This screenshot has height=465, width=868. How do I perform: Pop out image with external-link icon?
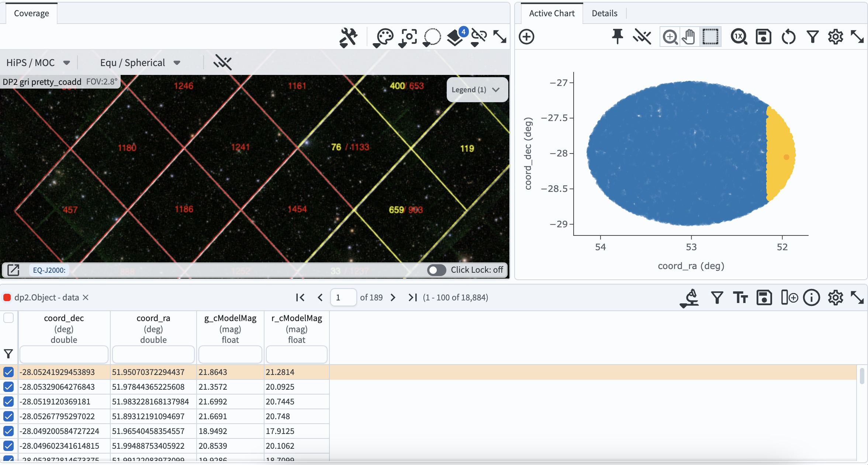click(13, 270)
